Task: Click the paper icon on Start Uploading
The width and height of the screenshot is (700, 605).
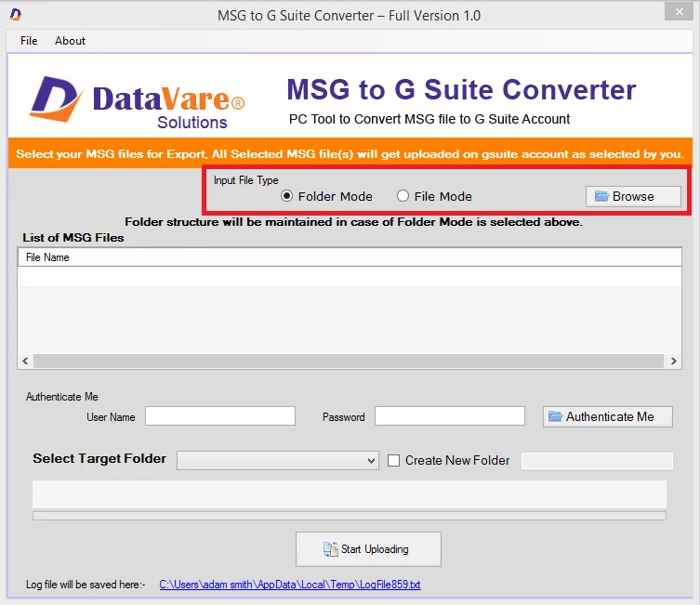Action: coord(331,549)
